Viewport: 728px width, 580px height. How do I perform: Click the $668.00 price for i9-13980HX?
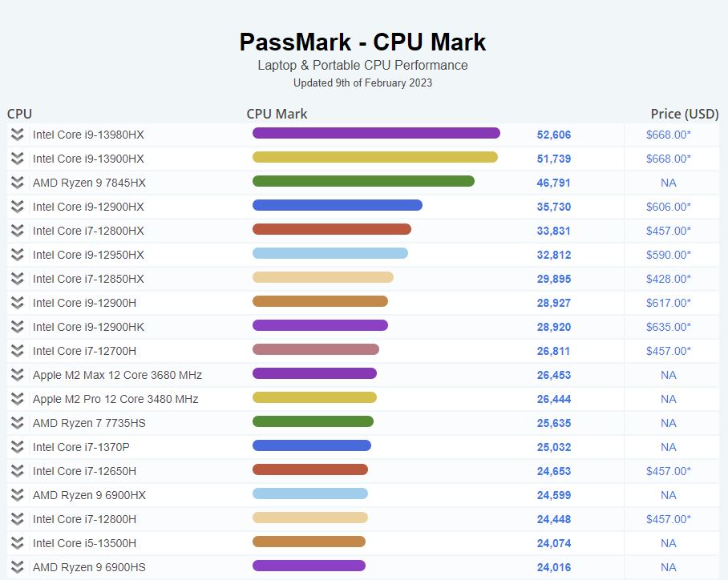click(x=668, y=135)
